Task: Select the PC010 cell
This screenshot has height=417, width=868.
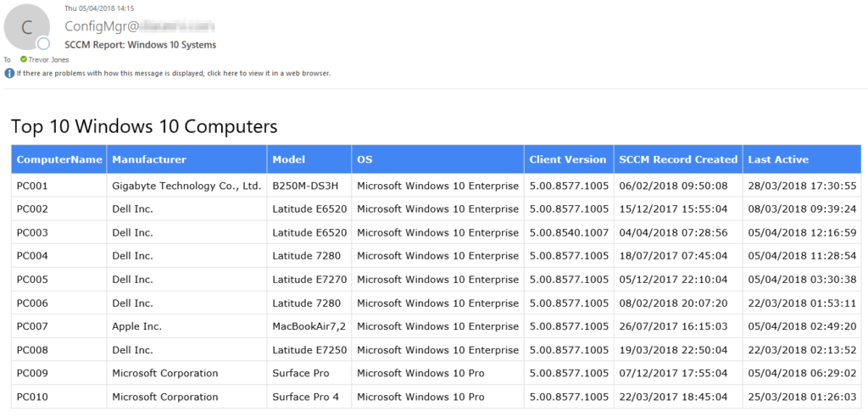Action: (59, 397)
